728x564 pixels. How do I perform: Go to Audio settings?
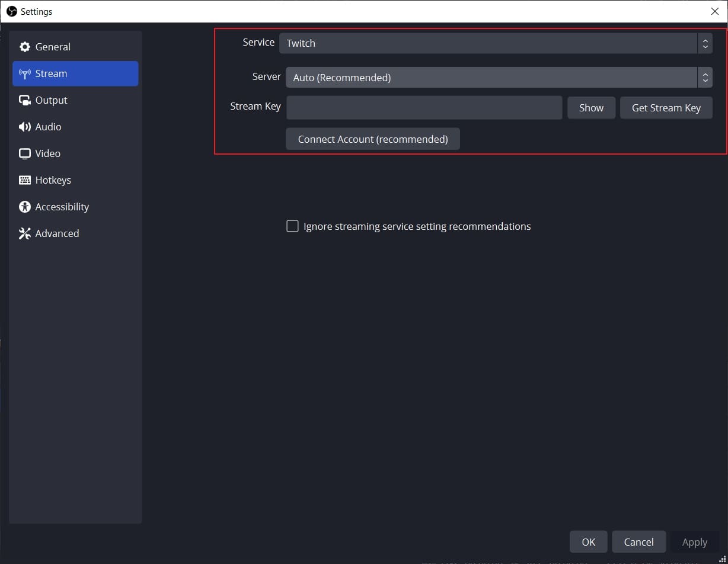tap(75, 127)
